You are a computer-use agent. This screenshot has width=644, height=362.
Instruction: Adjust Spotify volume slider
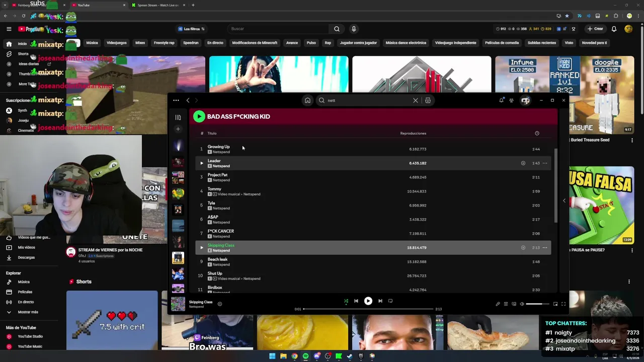click(x=538, y=304)
